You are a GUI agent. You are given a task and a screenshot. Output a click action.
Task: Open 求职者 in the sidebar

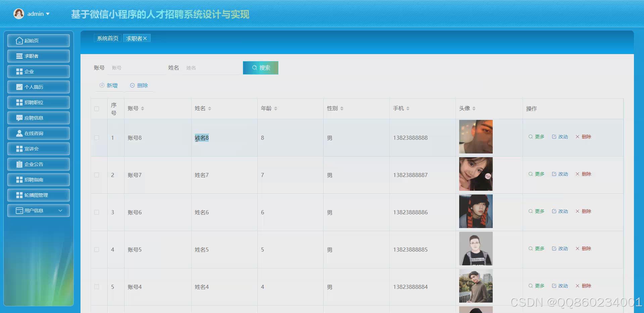38,56
